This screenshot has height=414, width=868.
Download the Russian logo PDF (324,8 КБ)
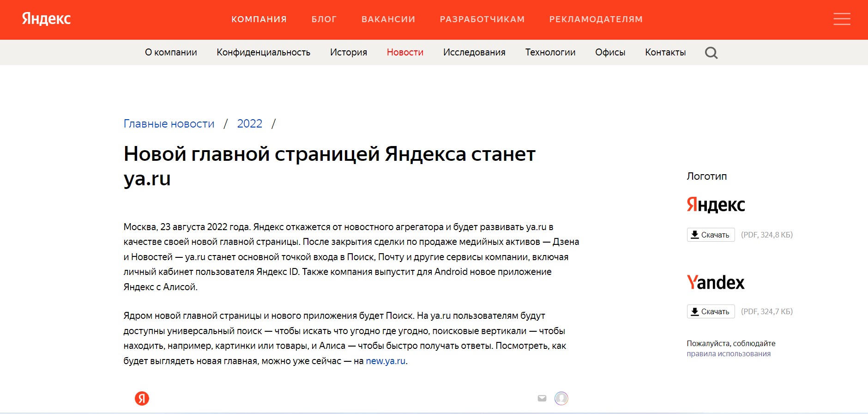[x=711, y=235]
